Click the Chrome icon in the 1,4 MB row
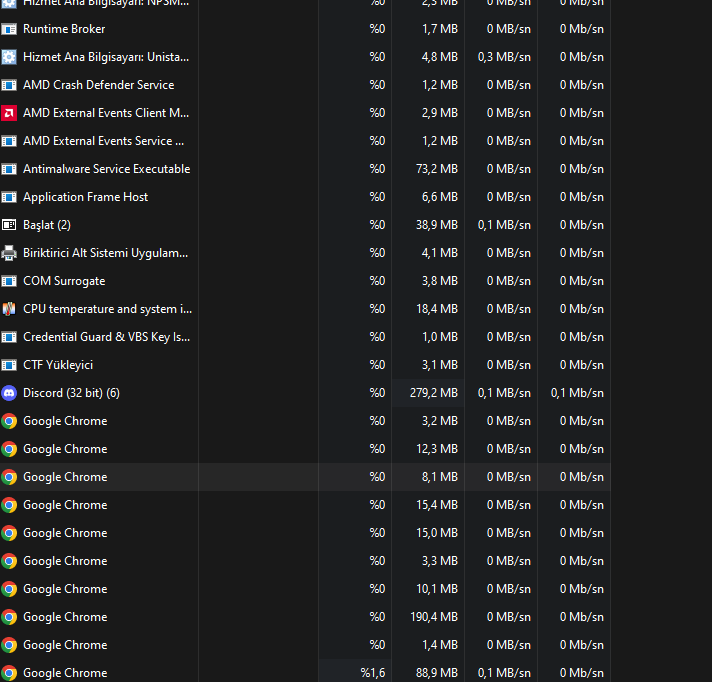Image resolution: width=712 pixels, height=682 pixels. (9, 645)
